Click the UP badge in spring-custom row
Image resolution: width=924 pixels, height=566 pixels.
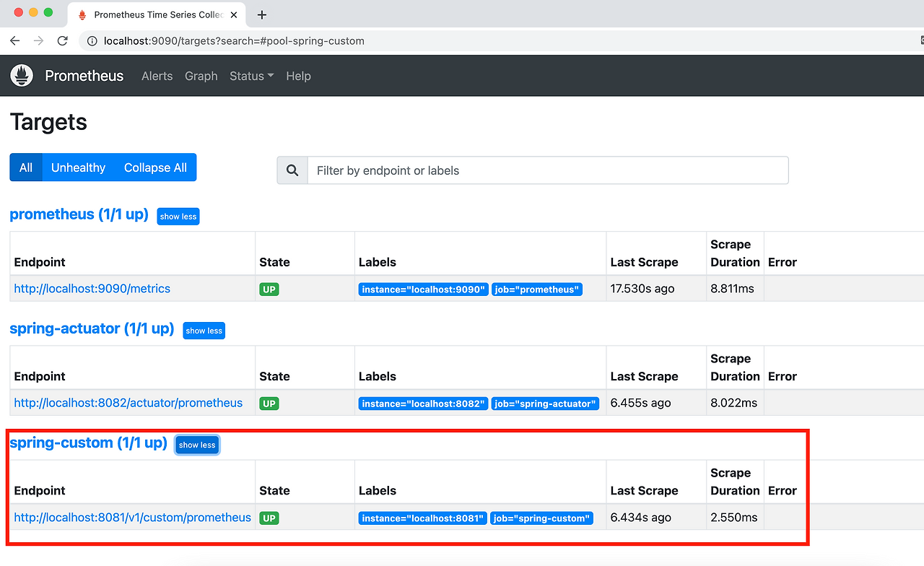(x=269, y=518)
